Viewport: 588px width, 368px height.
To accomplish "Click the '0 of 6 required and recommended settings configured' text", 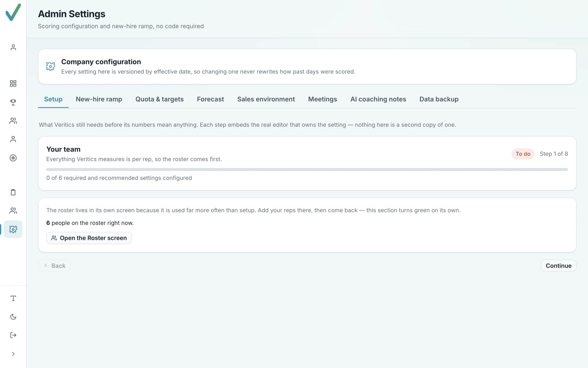I will [x=119, y=178].
